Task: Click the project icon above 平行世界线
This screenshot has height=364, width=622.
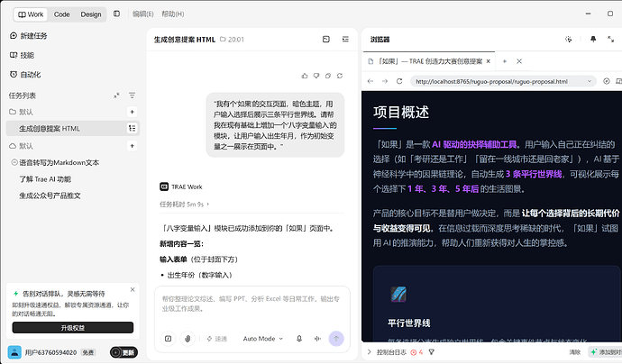Action: coord(398,295)
